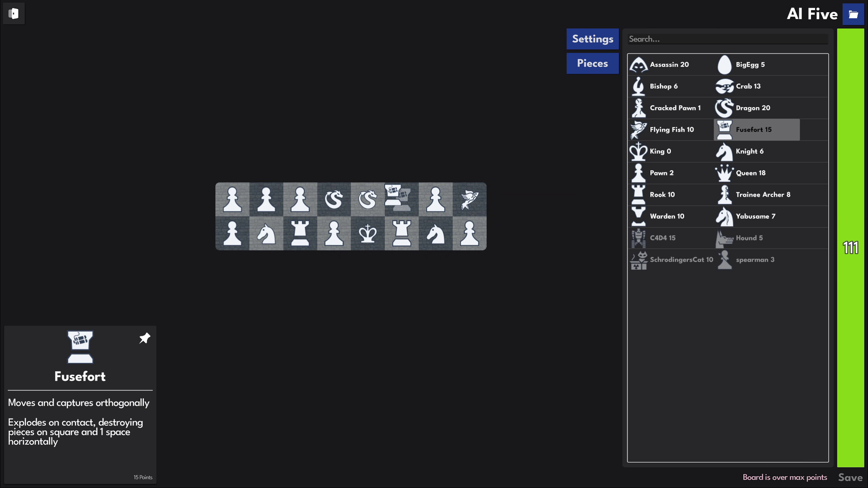Switch to the Pieces tab
This screenshot has width=868, height=488.
coord(593,63)
